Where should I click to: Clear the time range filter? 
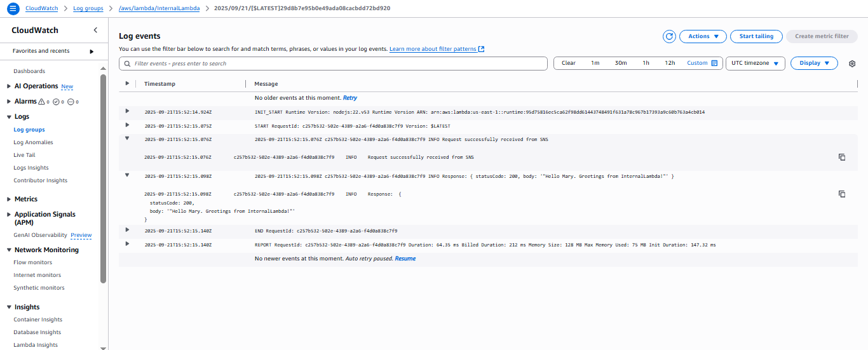[569, 63]
